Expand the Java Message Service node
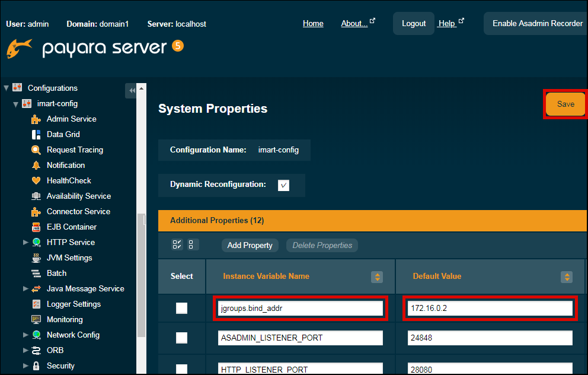The width and height of the screenshot is (588, 375). (x=25, y=289)
